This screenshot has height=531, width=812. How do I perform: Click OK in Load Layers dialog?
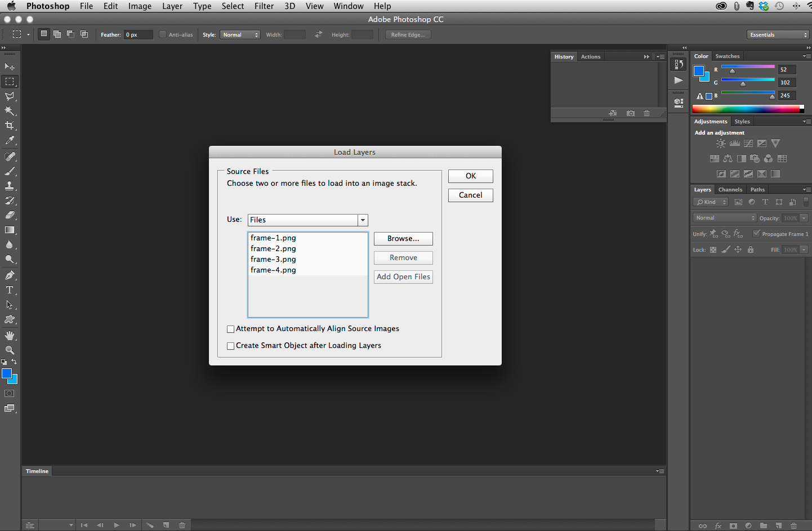click(471, 176)
